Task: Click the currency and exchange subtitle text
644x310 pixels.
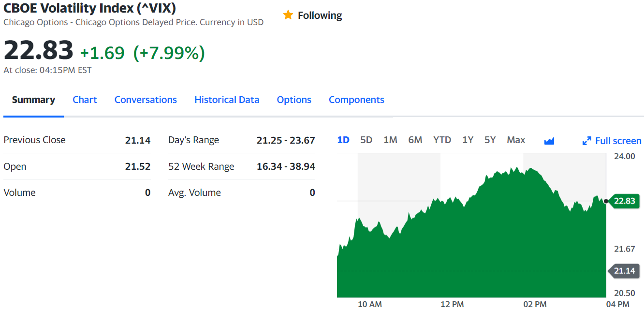Action: pyautogui.click(x=133, y=22)
